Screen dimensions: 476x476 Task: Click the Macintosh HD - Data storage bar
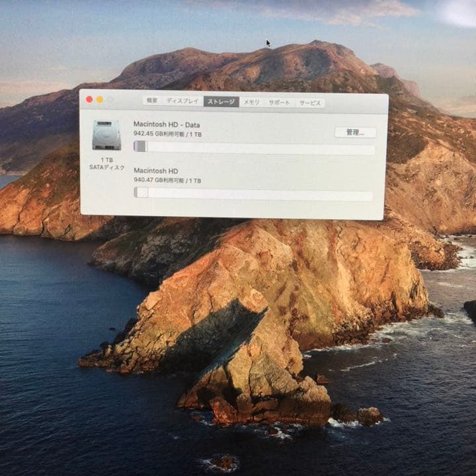(255, 148)
